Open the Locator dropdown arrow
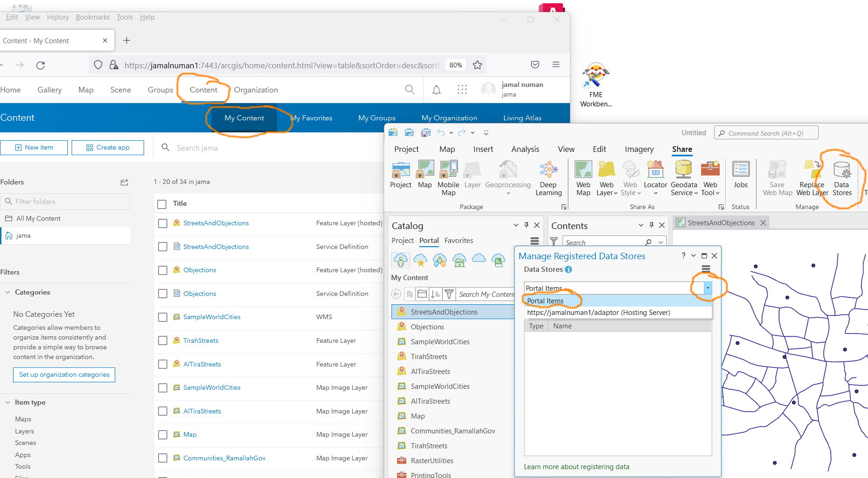 (x=656, y=193)
